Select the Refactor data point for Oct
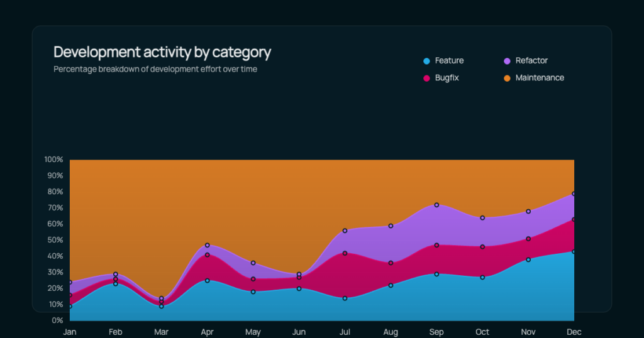644x338 pixels. coord(482,218)
